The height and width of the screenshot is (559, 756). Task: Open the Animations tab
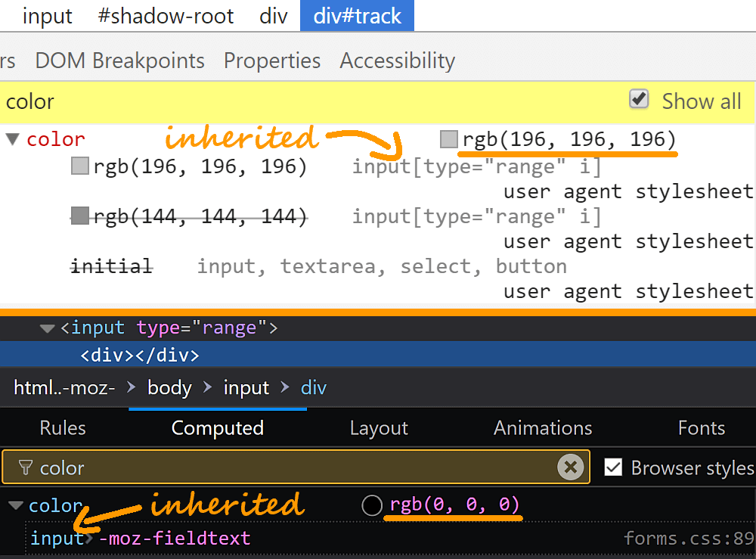(x=543, y=428)
